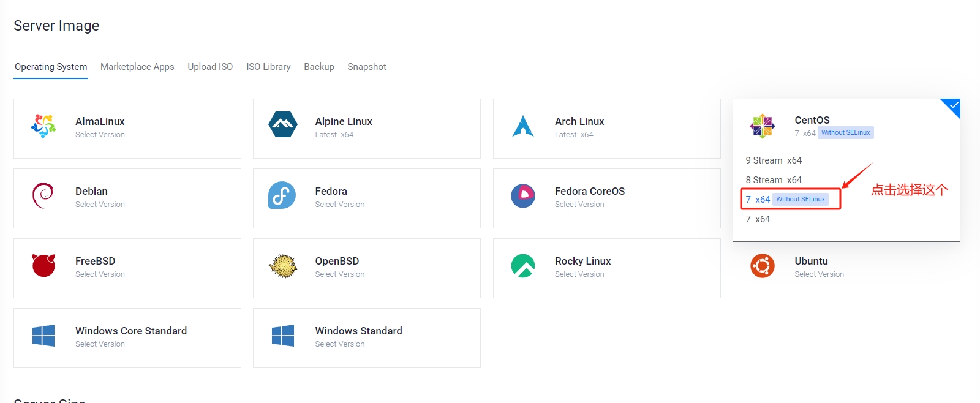This screenshot has width=980, height=403.
Task: Click the OpenBSD pufferfish logo
Action: tap(283, 266)
